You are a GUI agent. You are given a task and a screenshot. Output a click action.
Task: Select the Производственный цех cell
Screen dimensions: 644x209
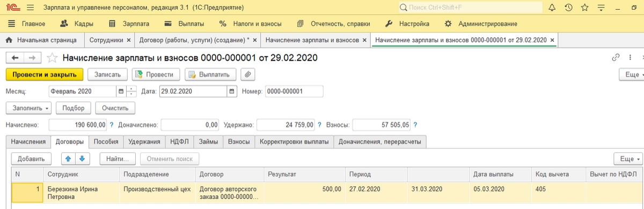coord(157,193)
